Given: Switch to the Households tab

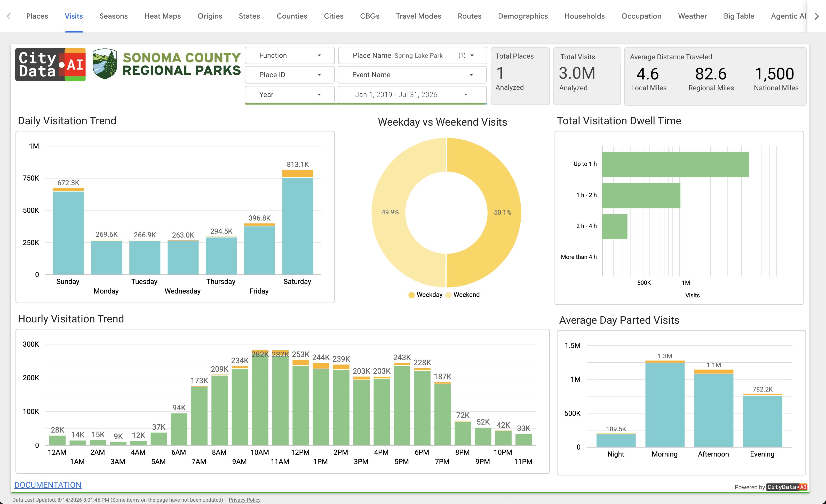Looking at the screenshot, I should (585, 16).
